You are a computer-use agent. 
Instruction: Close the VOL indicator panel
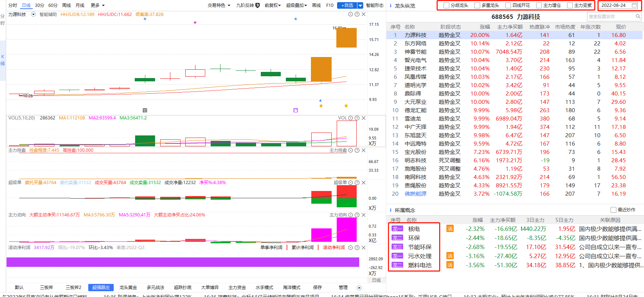(364, 118)
